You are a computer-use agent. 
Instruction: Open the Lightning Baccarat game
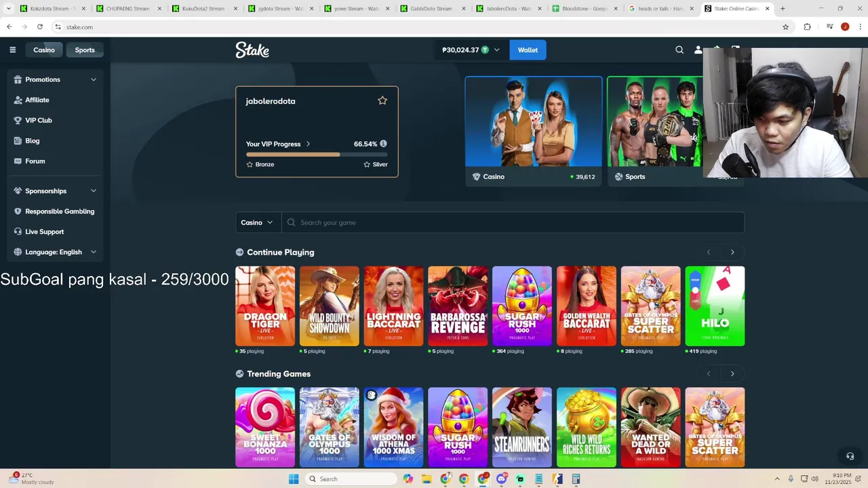[393, 306]
